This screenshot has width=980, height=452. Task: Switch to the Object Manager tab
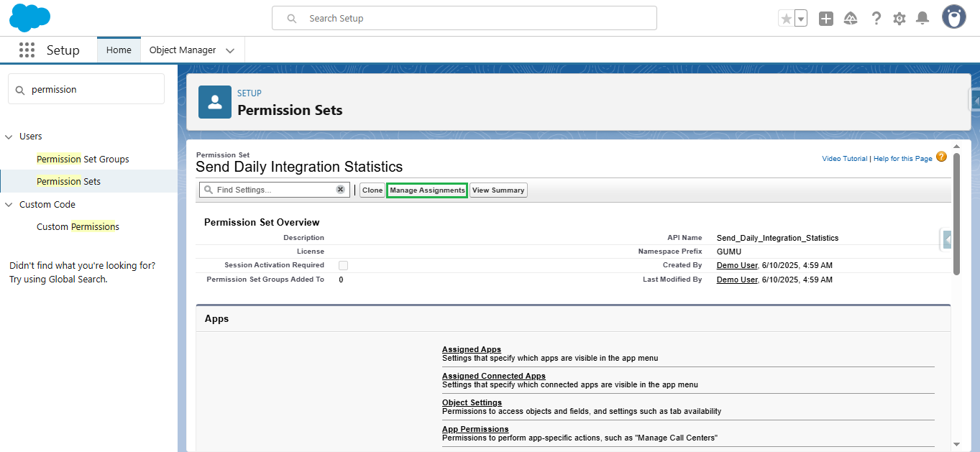183,50
